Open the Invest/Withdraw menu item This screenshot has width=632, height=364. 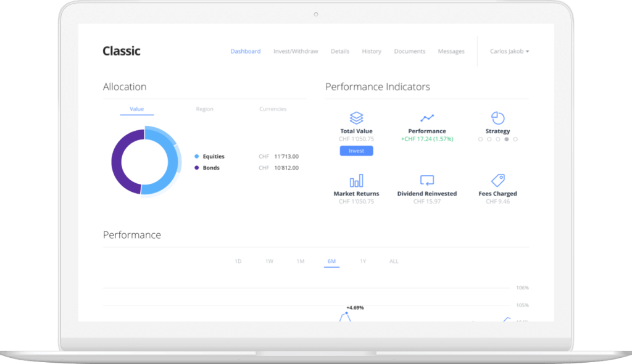296,51
